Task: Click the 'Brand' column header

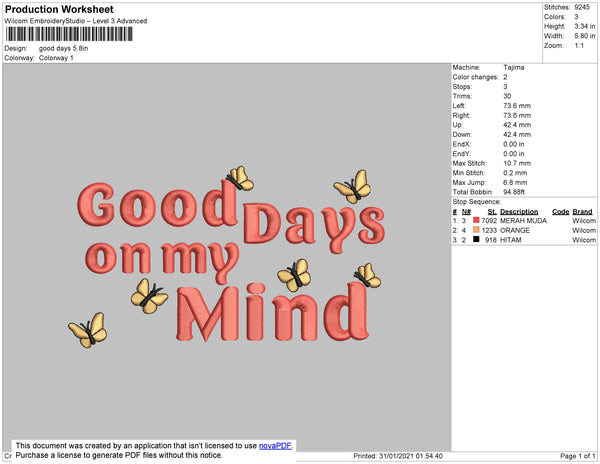Action: point(582,212)
